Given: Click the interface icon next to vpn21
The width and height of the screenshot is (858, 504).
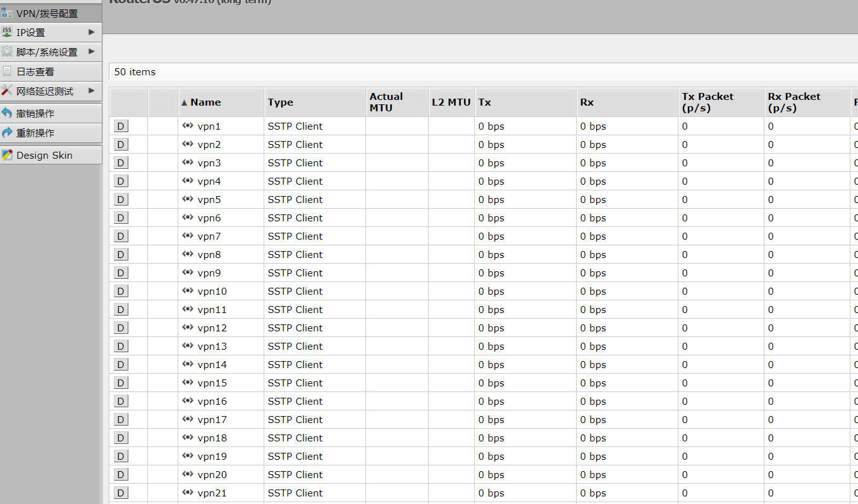Looking at the screenshot, I should click(x=188, y=492).
